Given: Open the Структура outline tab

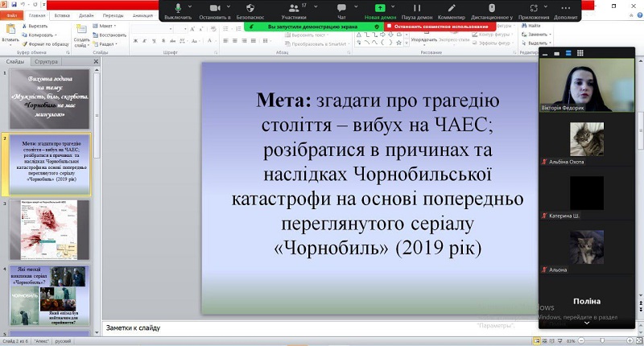Looking at the screenshot, I should coord(47,61).
